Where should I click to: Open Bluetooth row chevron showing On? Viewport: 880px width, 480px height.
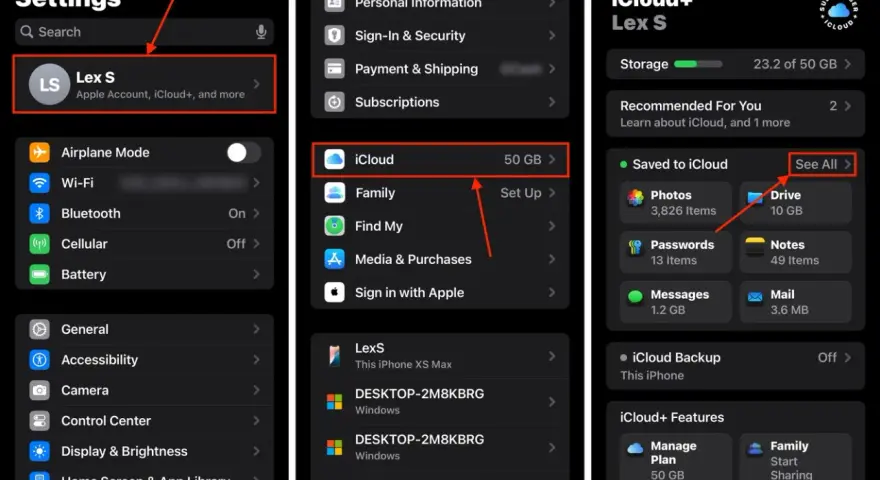pos(256,213)
